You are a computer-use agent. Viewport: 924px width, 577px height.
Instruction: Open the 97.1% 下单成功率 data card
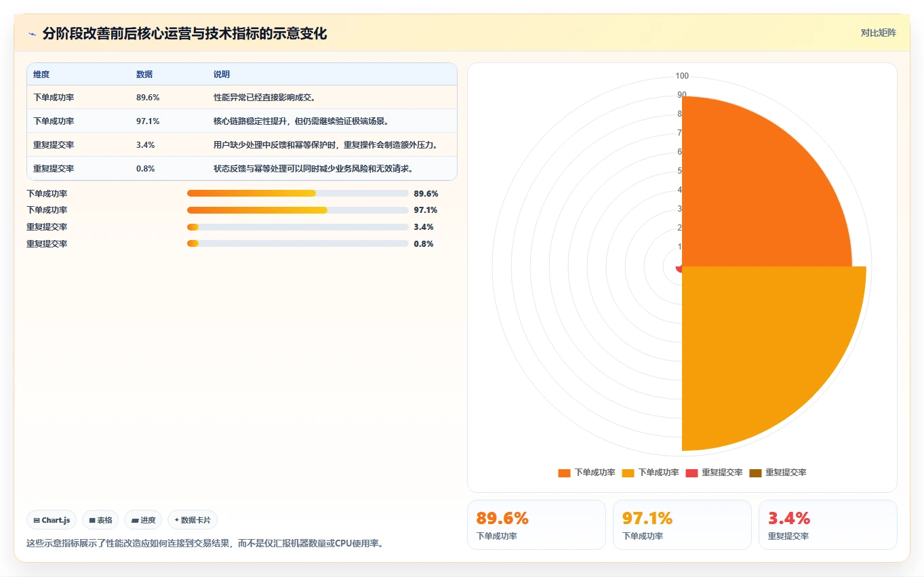(682, 525)
